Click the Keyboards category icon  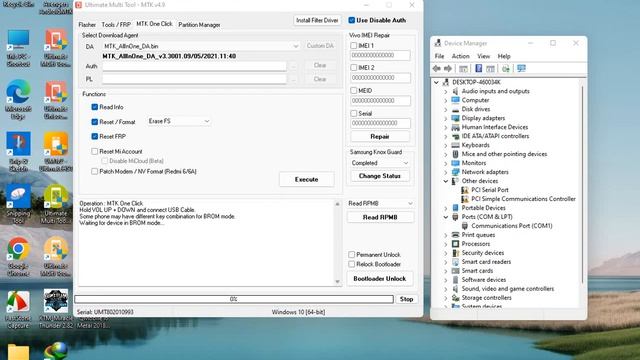pyautogui.click(x=456, y=145)
